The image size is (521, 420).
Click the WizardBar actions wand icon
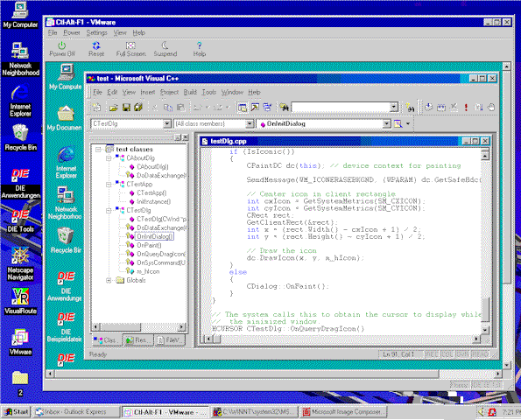click(x=398, y=124)
